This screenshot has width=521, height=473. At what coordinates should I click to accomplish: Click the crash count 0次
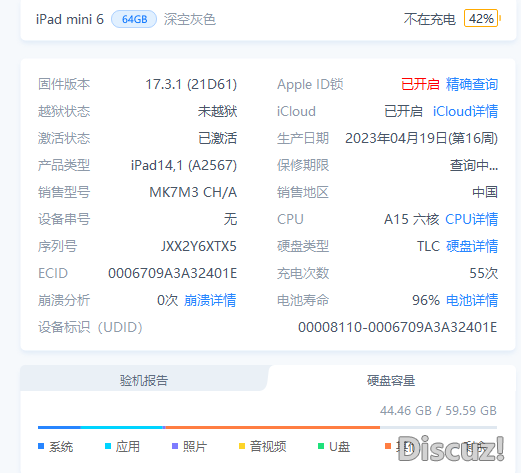point(168,300)
